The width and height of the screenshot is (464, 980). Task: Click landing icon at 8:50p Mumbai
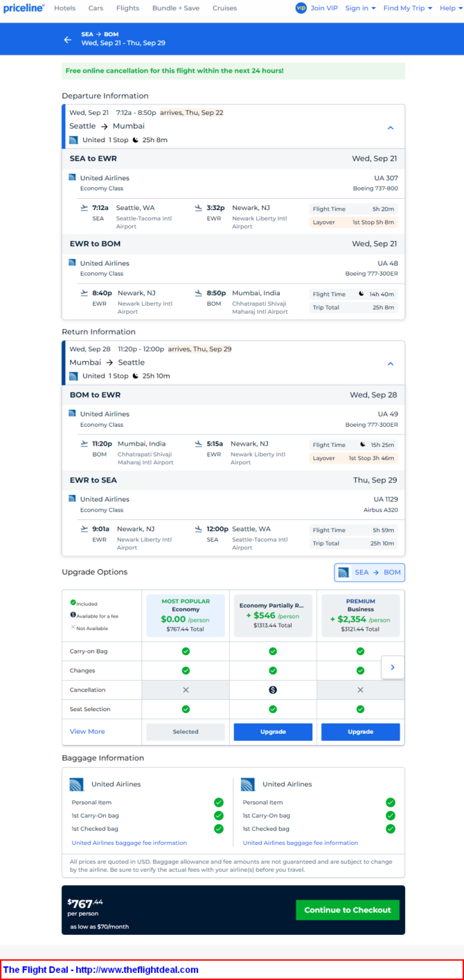tap(199, 292)
